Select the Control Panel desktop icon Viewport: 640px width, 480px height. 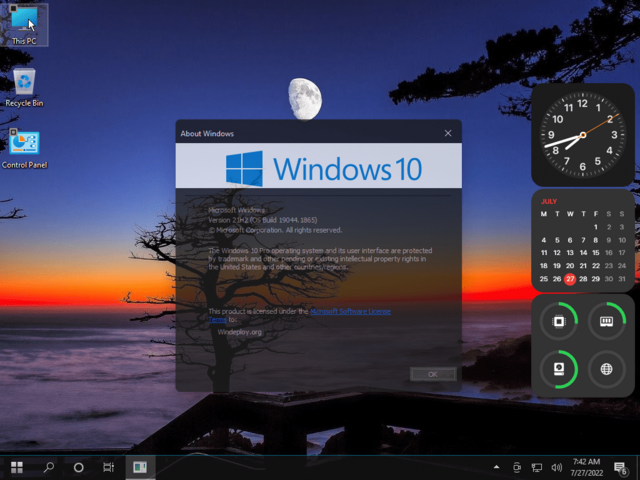click(24, 149)
